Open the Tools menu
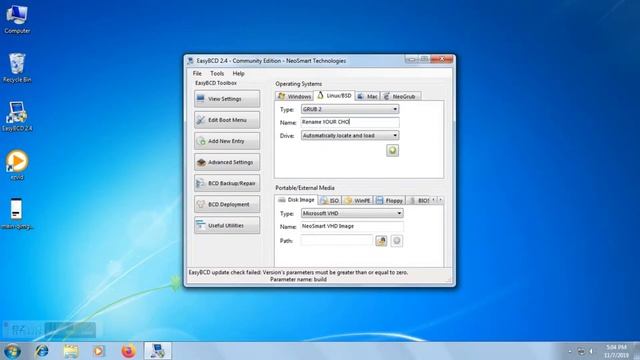Viewport: 640px width, 360px height. (x=217, y=73)
